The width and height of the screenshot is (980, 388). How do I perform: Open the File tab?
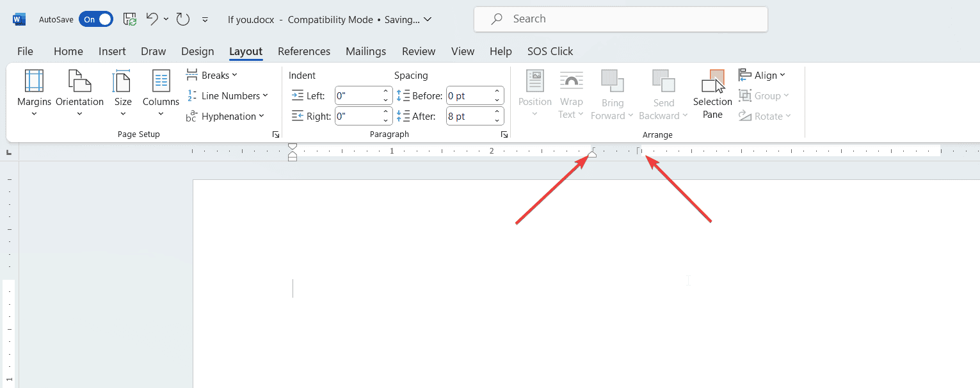tap(25, 51)
